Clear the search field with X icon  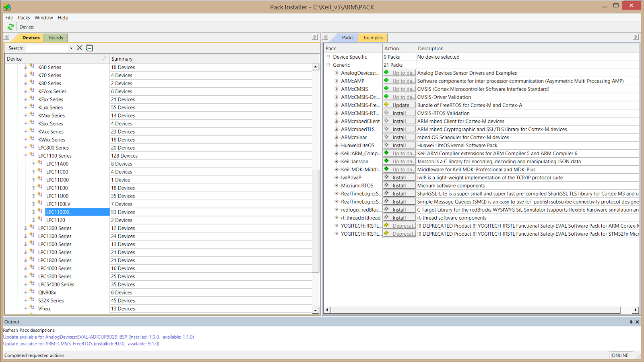80,48
